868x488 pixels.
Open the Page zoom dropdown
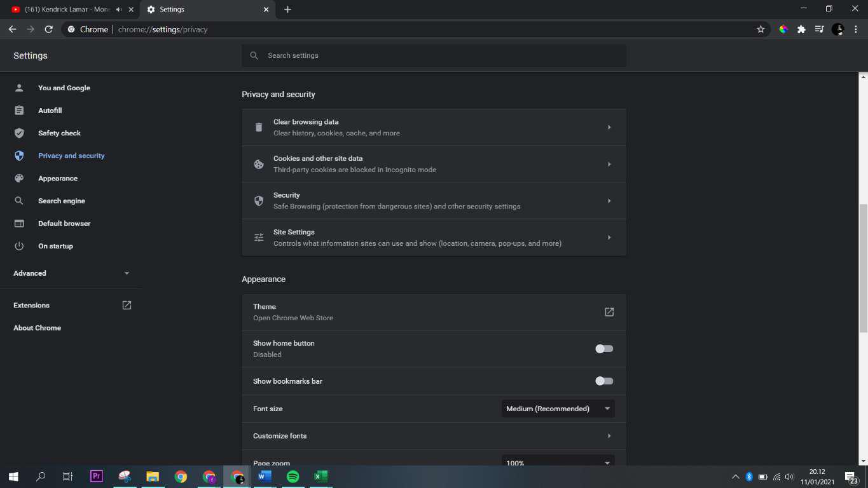coord(558,462)
